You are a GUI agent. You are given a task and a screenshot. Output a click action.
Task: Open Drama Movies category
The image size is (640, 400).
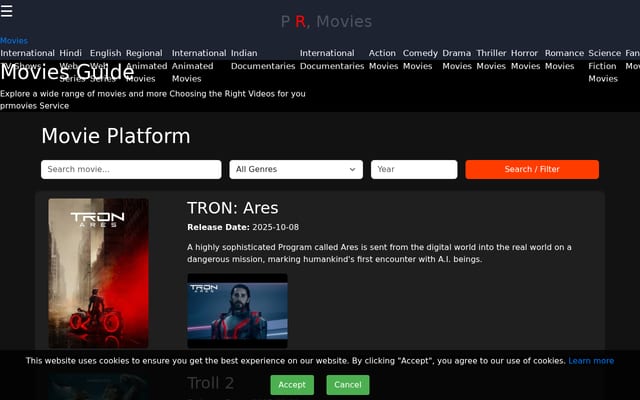pyautogui.click(x=457, y=60)
